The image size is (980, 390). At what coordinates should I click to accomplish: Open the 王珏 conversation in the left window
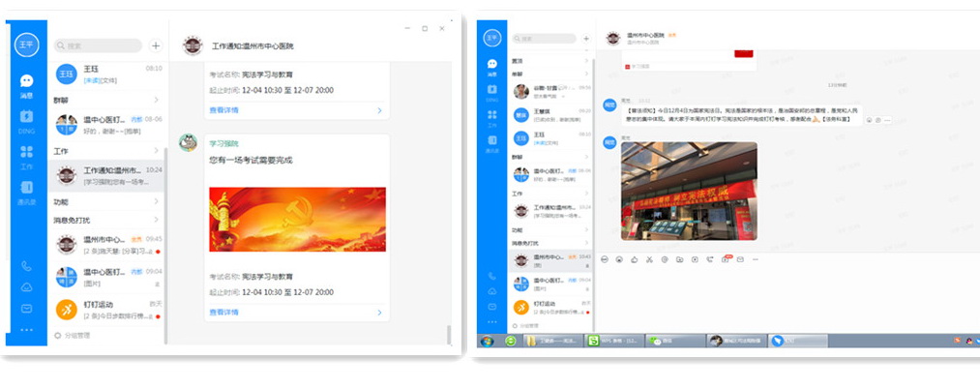[x=105, y=74]
